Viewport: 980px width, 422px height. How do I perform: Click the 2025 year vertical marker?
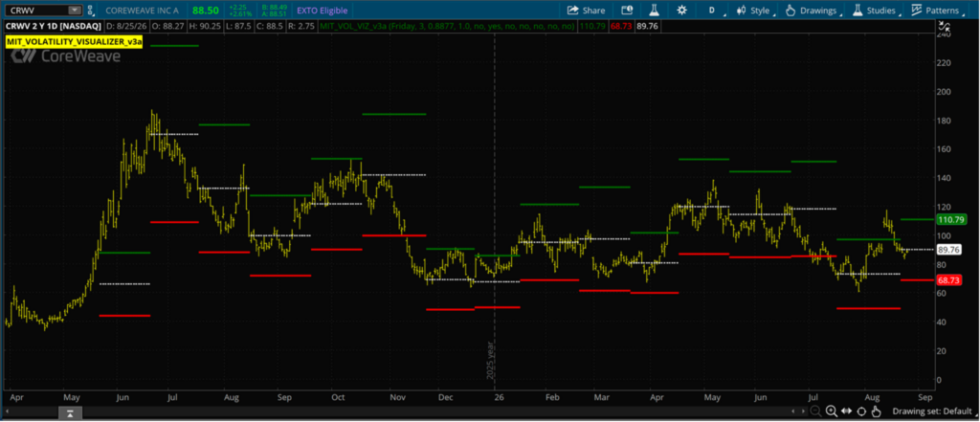[491, 360]
